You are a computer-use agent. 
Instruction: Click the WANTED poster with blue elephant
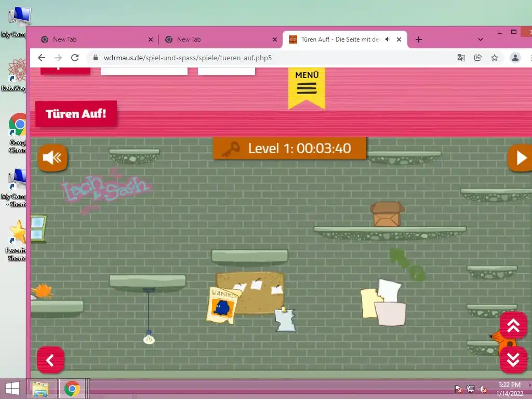tap(223, 305)
